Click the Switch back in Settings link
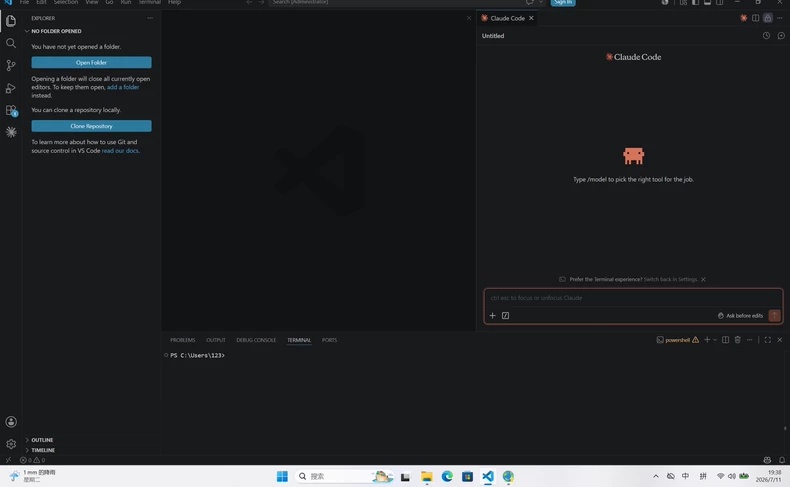 [x=671, y=280]
